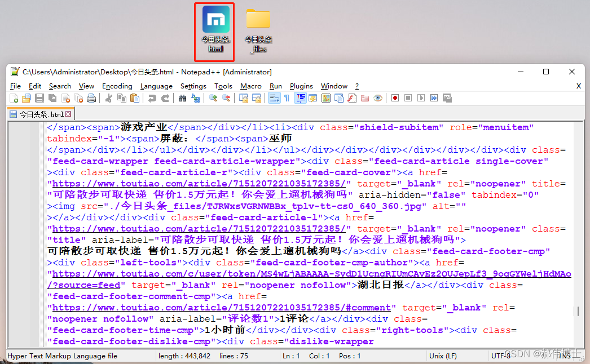The width and height of the screenshot is (590, 364).
Task: Open the Macro menu
Action: click(250, 86)
